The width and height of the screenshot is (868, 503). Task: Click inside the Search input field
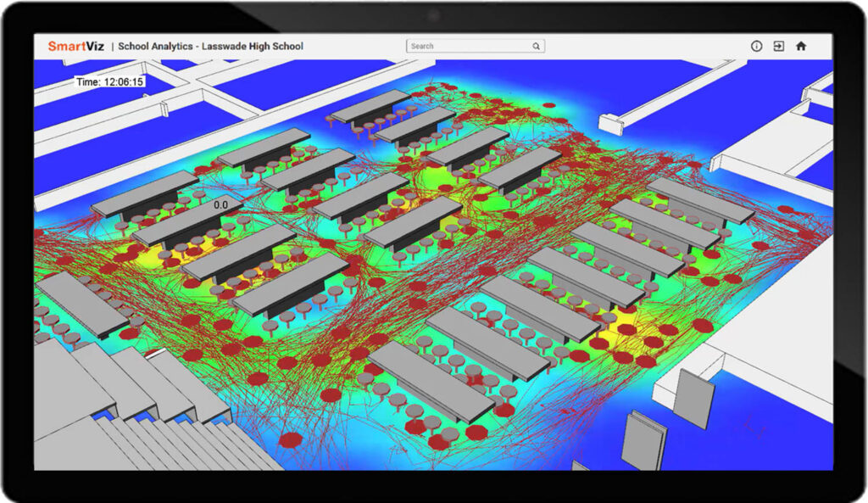[x=466, y=46]
